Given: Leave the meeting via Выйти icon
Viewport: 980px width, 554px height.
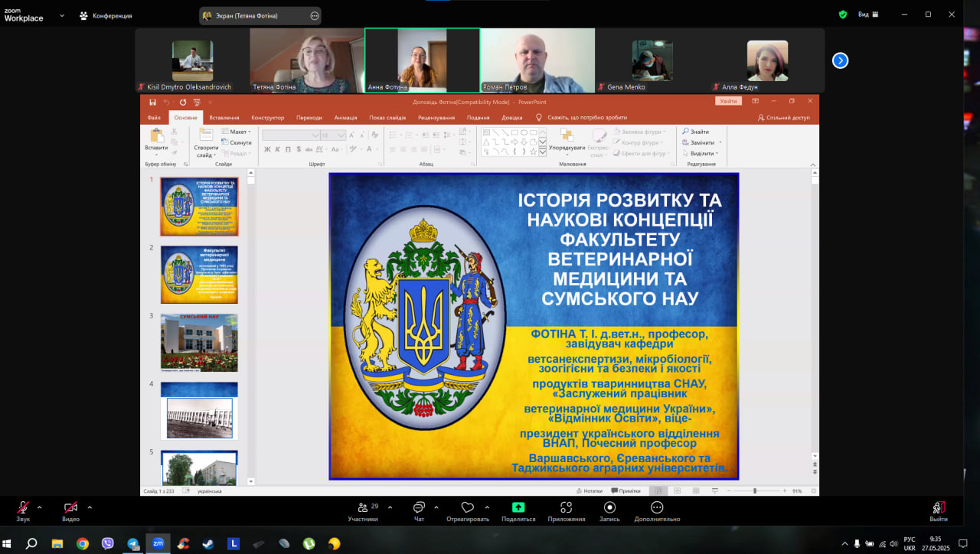Looking at the screenshot, I should (x=938, y=507).
